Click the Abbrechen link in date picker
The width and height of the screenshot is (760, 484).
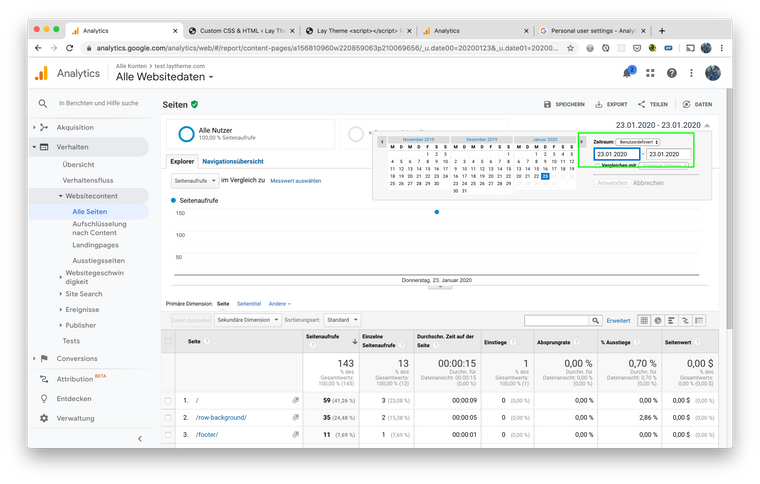tap(648, 183)
